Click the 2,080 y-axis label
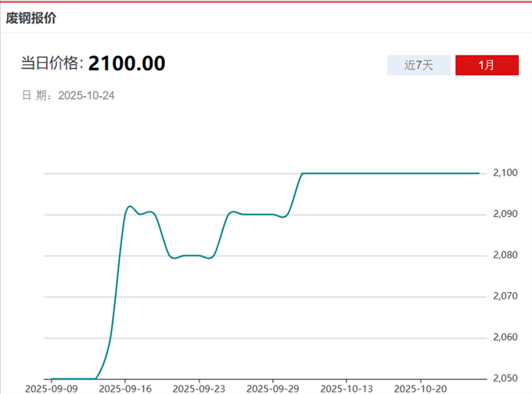The width and height of the screenshot is (532, 394). point(505,255)
